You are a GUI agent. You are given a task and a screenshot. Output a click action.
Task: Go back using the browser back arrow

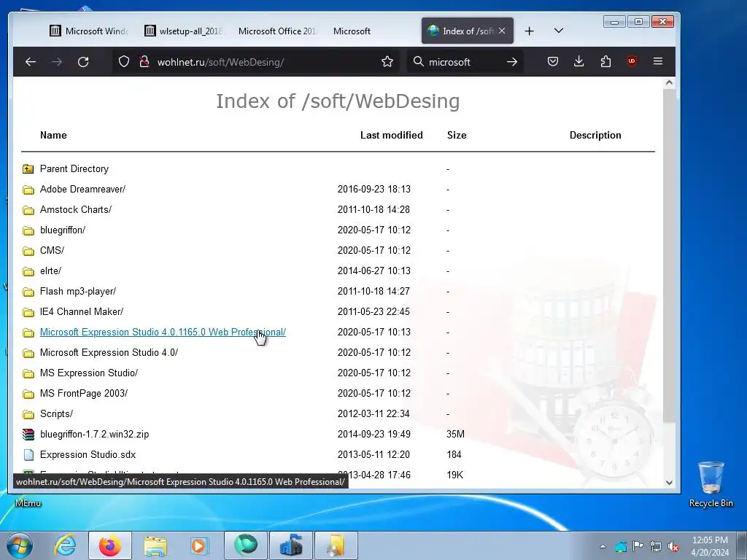click(x=31, y=62)
